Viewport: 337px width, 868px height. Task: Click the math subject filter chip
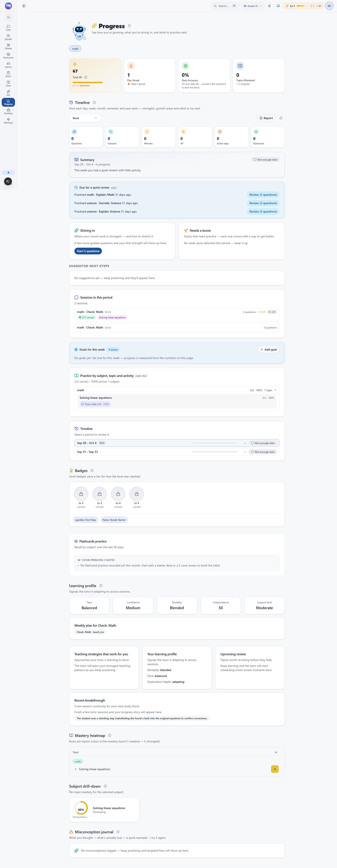point(75,49)
